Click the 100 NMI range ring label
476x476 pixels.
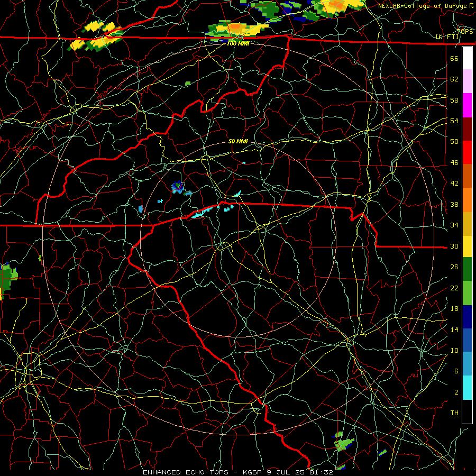point(238,43)
